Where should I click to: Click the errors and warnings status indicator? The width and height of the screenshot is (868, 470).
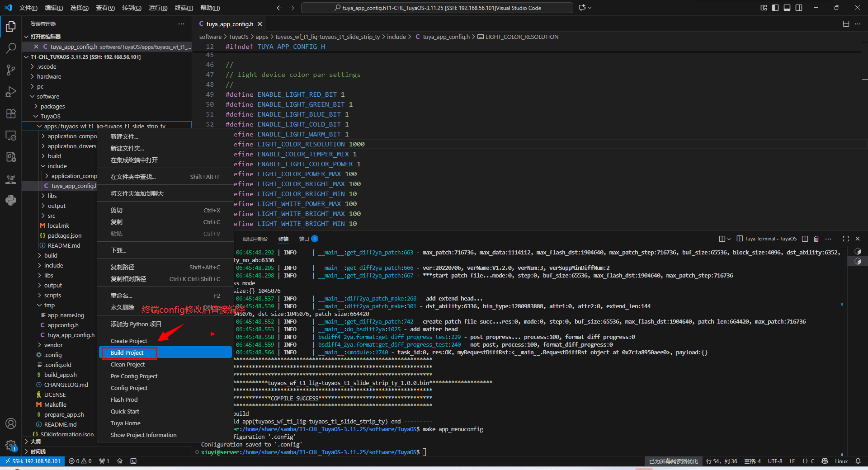(80, 461)
